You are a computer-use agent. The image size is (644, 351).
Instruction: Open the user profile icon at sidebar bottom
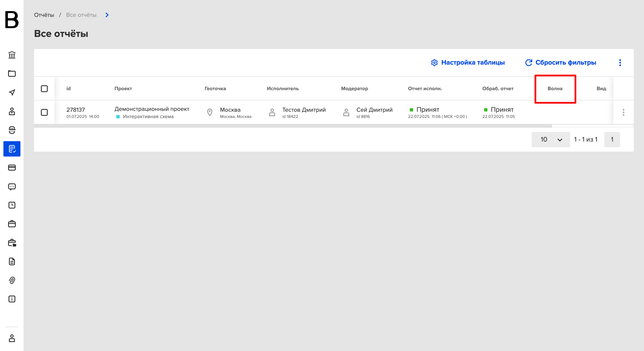coord(12,338)
